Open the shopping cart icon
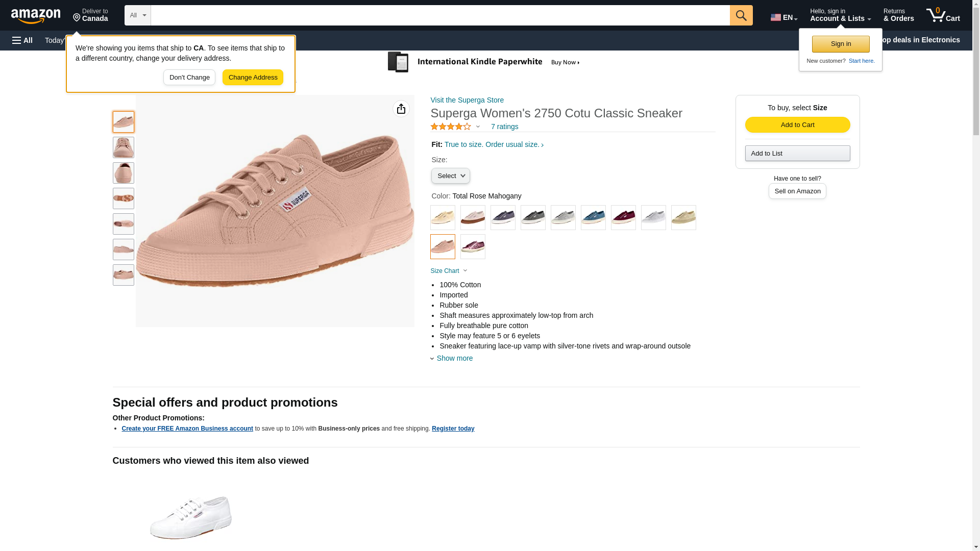Image resolution: width=980 pixels, height=551 pixels. [943, 15]
